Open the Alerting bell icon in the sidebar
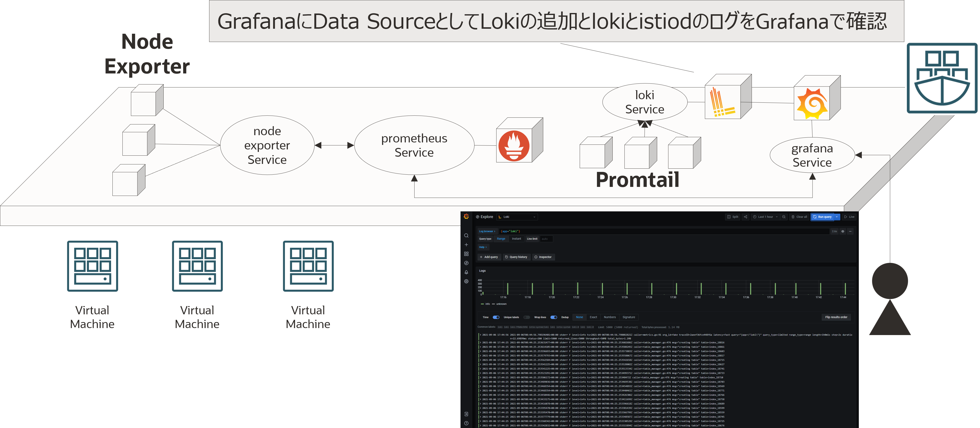980x428 pixels. (466, 272)
